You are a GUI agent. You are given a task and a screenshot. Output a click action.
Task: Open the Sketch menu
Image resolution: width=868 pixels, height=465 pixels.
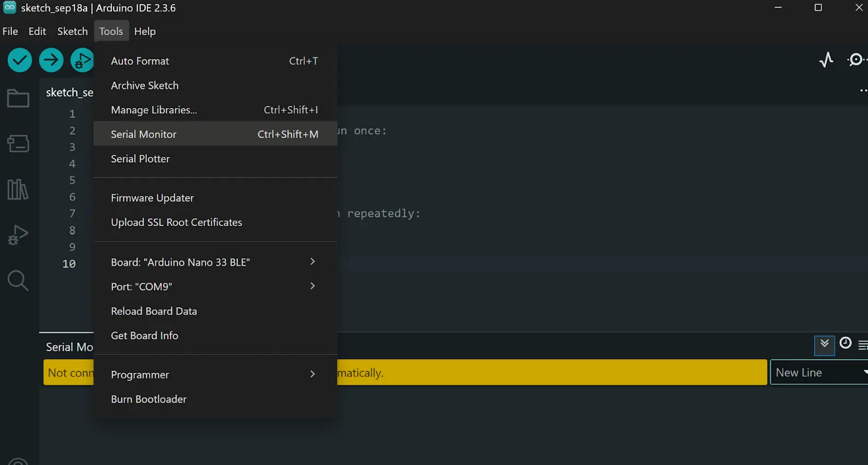[72, 31]
